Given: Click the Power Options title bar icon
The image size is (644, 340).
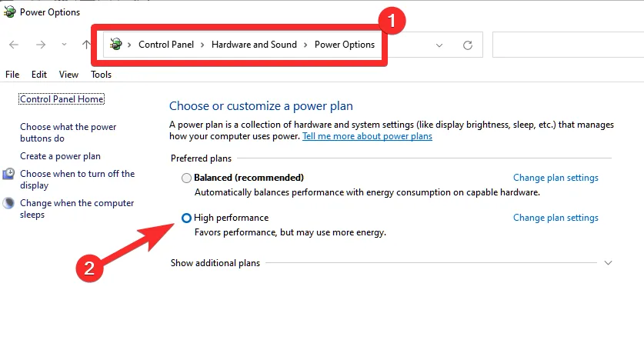Looking at the screenshot, I should [x=9, y=12].
